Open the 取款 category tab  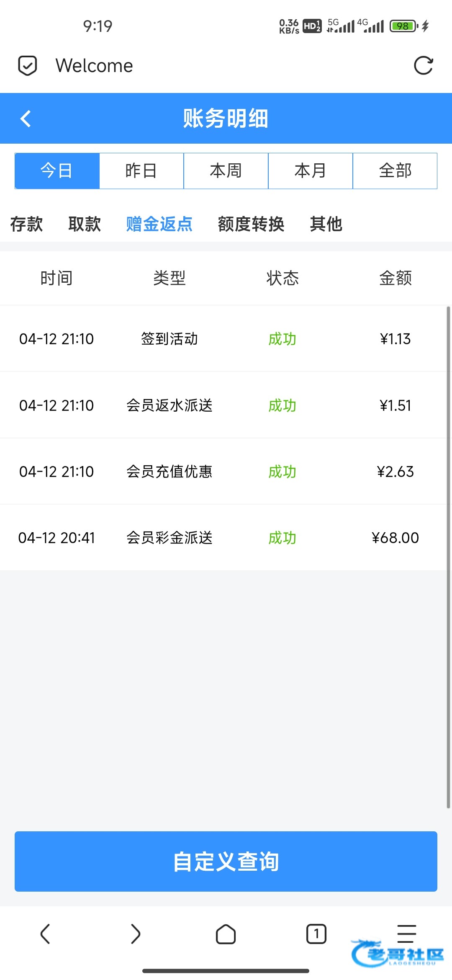coord(85,224)
